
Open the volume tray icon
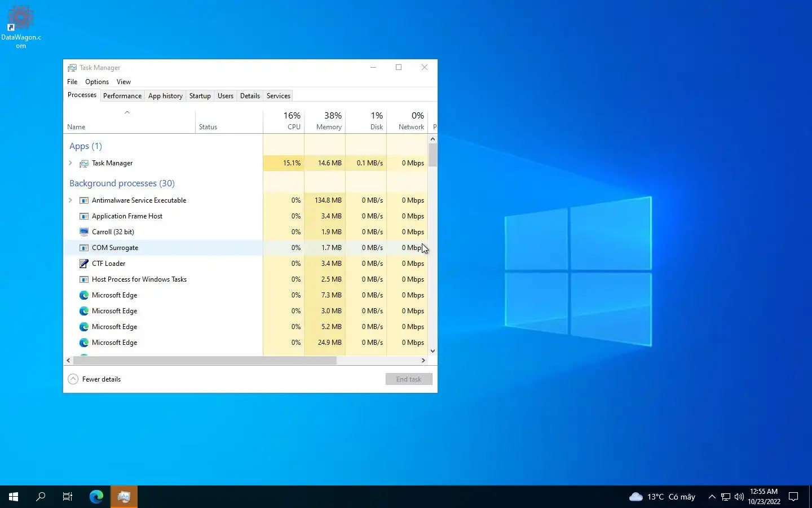[739, 497]
